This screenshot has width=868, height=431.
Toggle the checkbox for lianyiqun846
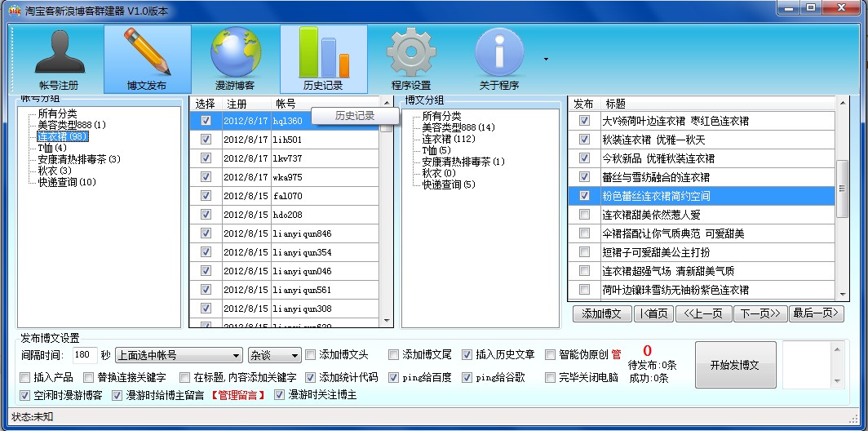(x=206, y=233)
